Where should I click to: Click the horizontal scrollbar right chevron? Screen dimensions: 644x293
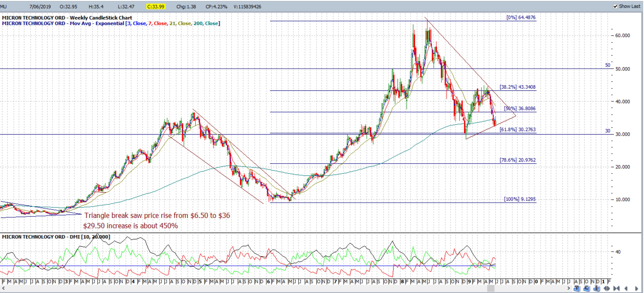[x=569, y=288]
